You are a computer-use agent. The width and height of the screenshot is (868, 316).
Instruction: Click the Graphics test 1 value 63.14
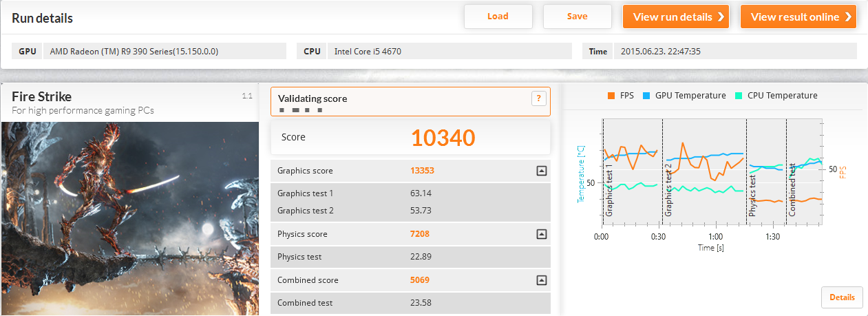[421, 193]
